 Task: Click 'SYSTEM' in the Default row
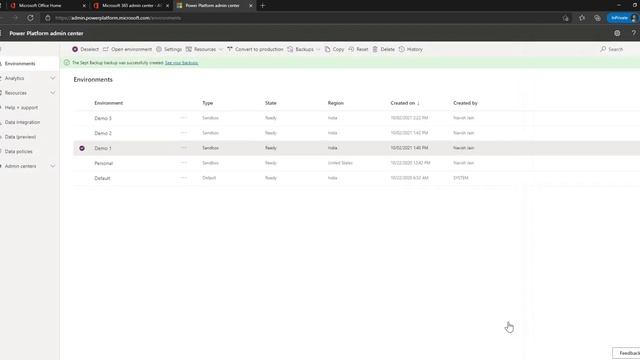click(461, 178)
